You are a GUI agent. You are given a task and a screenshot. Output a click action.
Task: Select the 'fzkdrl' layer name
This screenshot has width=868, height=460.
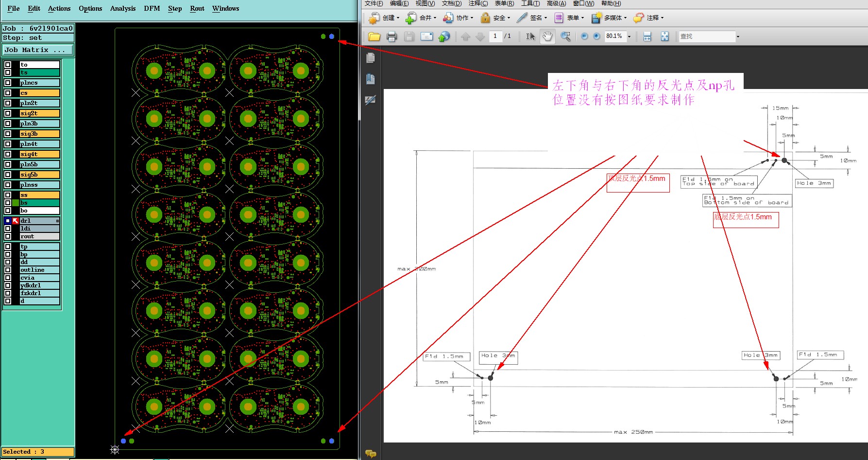pyautogui.click(x=39, y=293)
